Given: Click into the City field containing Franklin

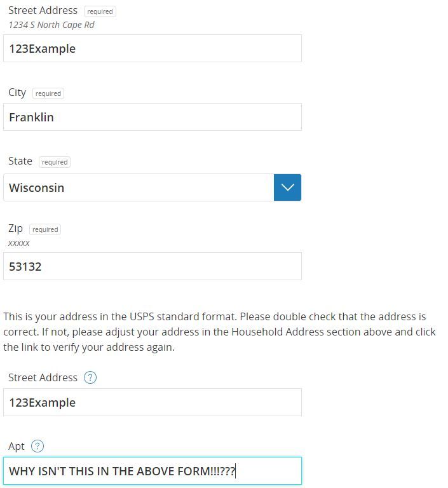Looking at the screenshot, I should tap(153, 117).
